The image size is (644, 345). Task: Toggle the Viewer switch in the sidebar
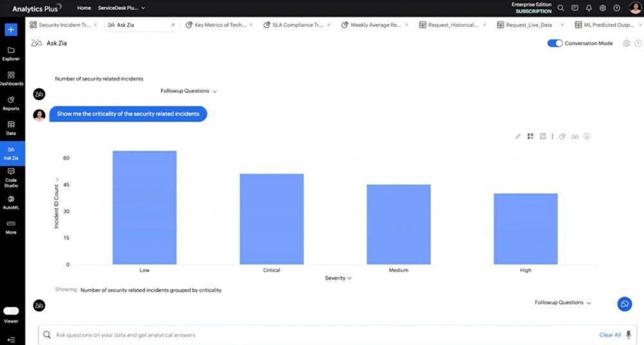click(x=11, y=311)
